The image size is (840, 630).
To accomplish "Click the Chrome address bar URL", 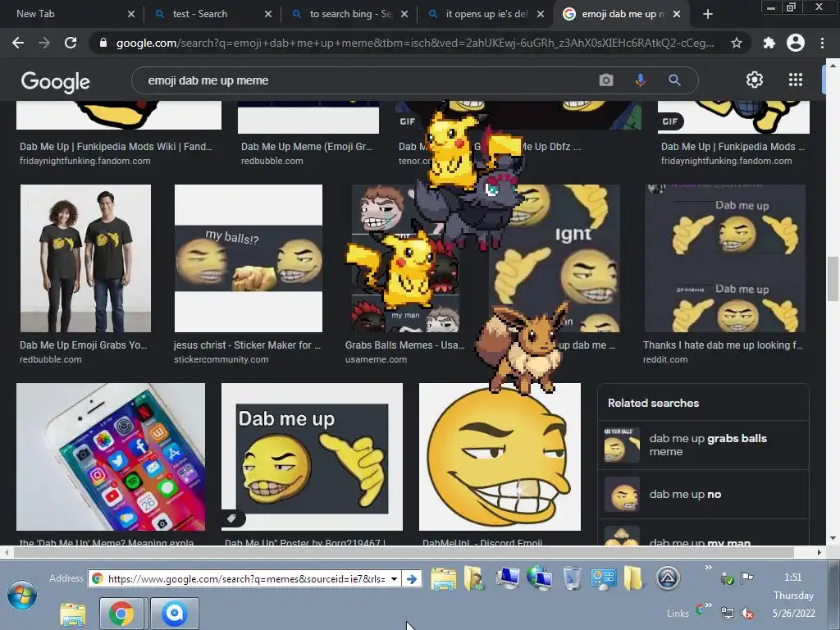I will [x=415, y=43].
